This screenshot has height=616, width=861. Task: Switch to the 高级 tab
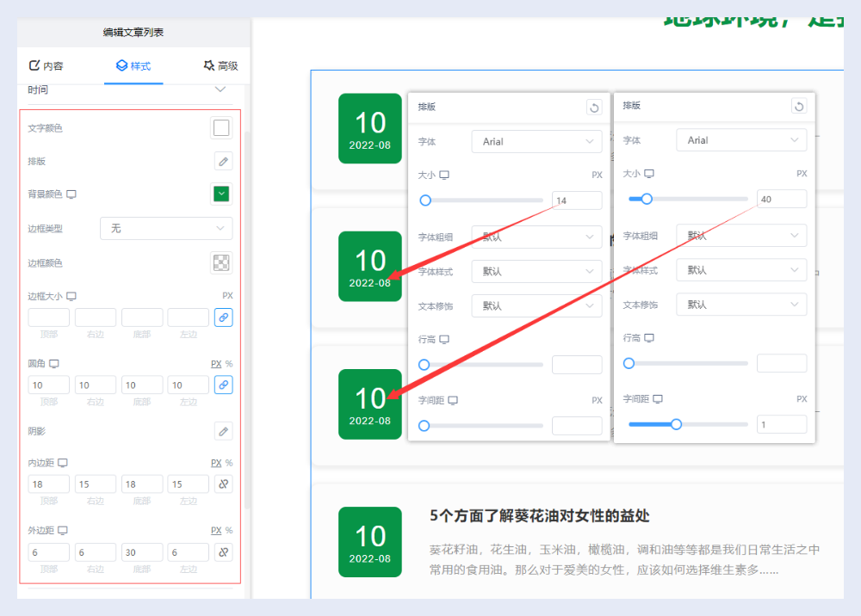220,65
